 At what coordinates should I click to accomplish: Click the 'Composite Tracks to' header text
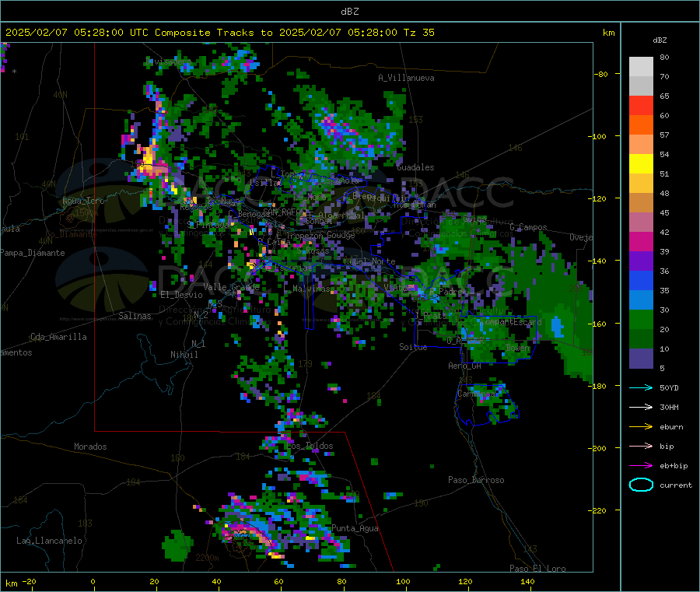pyautogui.click(x=213, y=33)
